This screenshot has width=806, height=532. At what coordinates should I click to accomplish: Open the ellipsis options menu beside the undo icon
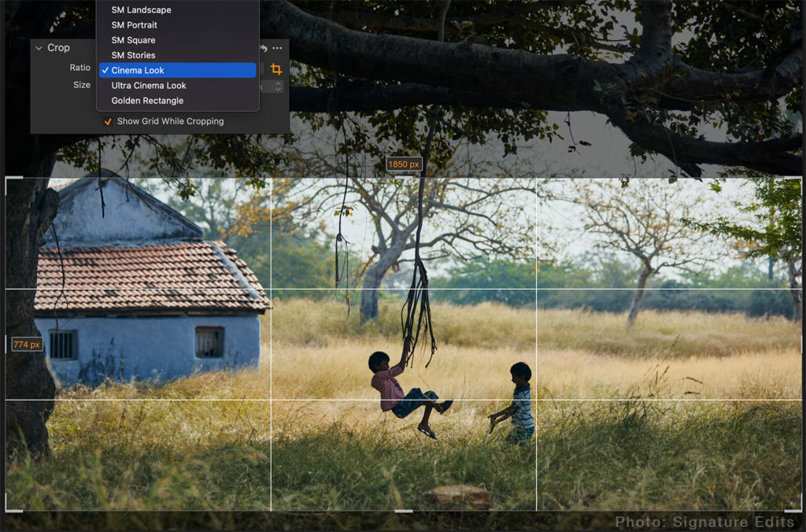(277, 48)
